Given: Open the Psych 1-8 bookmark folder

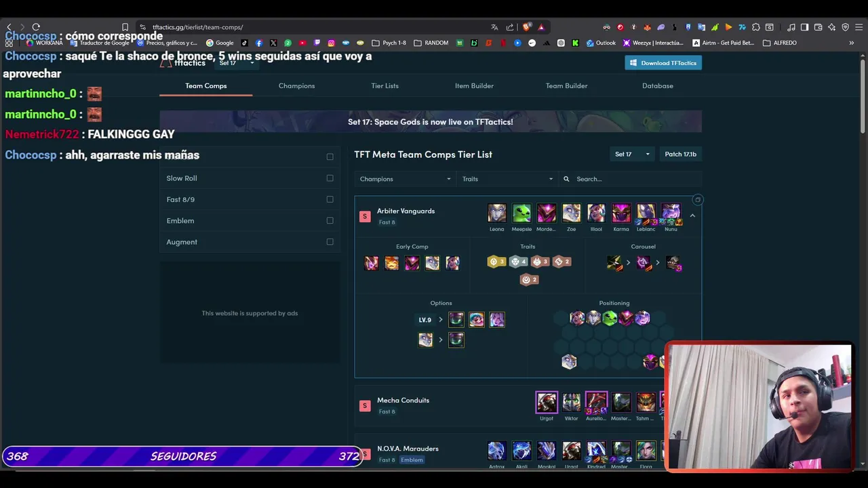Looking at the screenshot, I should tap(389, 43).
